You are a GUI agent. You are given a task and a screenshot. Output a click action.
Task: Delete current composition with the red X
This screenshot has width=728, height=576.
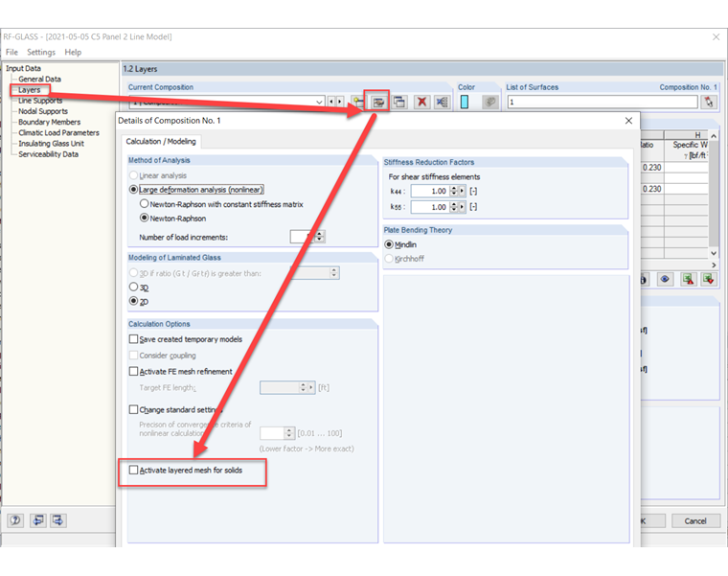[421, 102]
